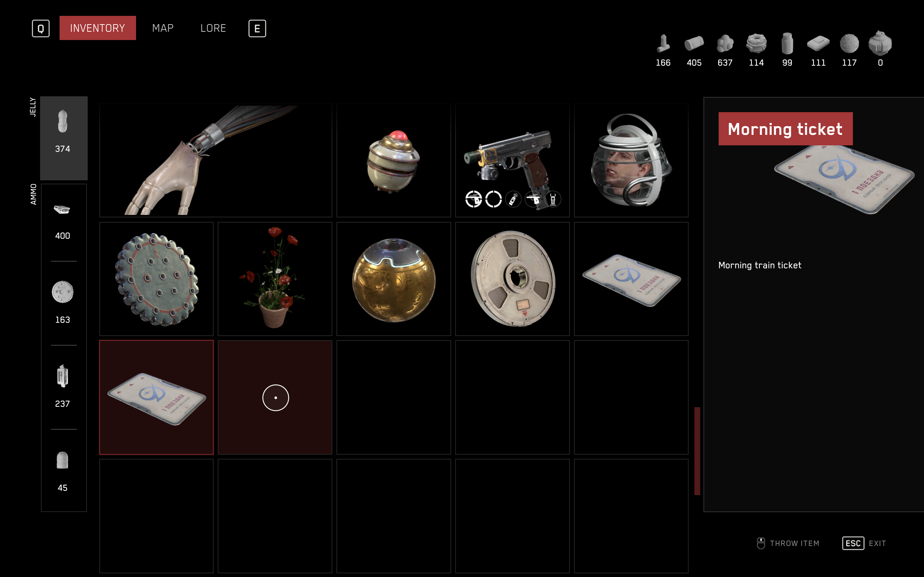Select the Jelly capsule counter showing 374
The height and width of the screenshot is (577, 924).
64,138
